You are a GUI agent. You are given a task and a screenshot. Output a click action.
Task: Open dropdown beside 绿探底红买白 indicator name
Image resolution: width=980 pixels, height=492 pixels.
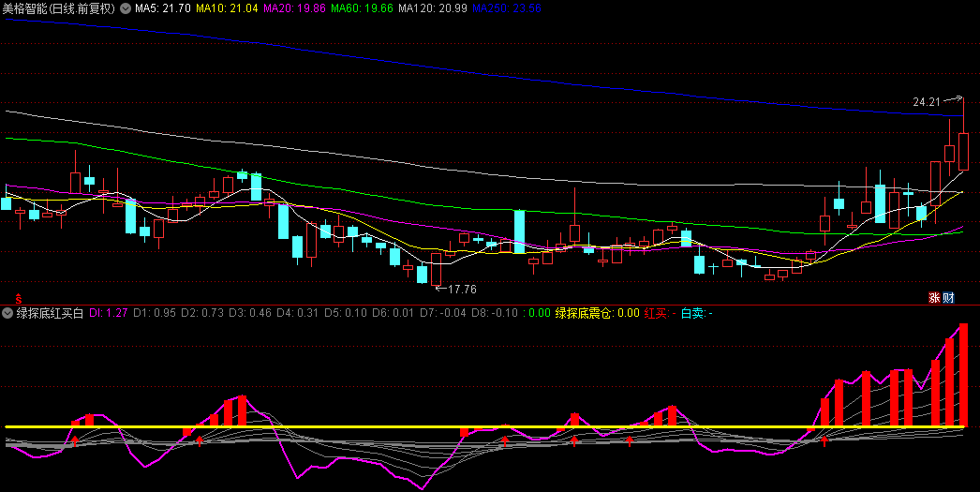[8, 313]
